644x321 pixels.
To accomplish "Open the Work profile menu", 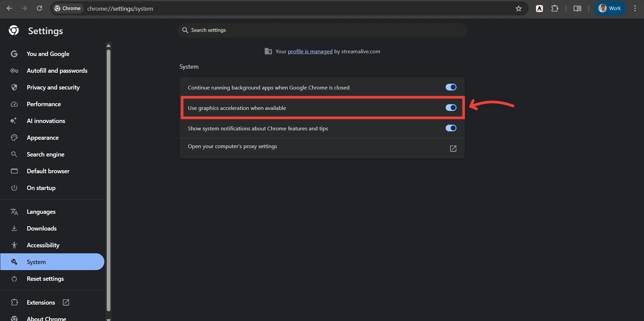I will [610, 8].
